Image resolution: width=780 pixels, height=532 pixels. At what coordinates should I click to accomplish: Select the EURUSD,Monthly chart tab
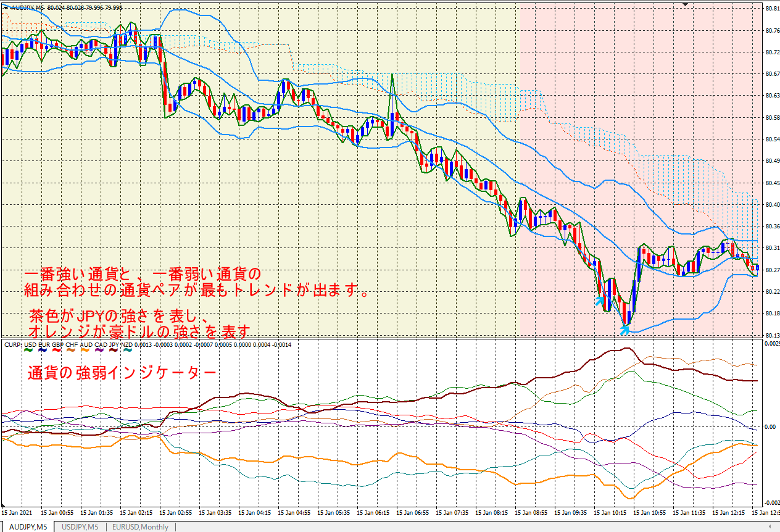(x=140, y=526)
